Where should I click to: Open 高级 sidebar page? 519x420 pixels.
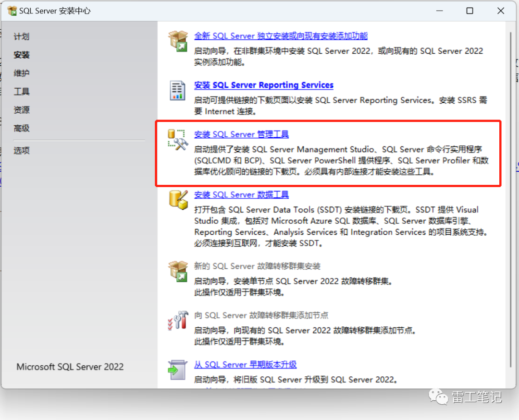22,128
